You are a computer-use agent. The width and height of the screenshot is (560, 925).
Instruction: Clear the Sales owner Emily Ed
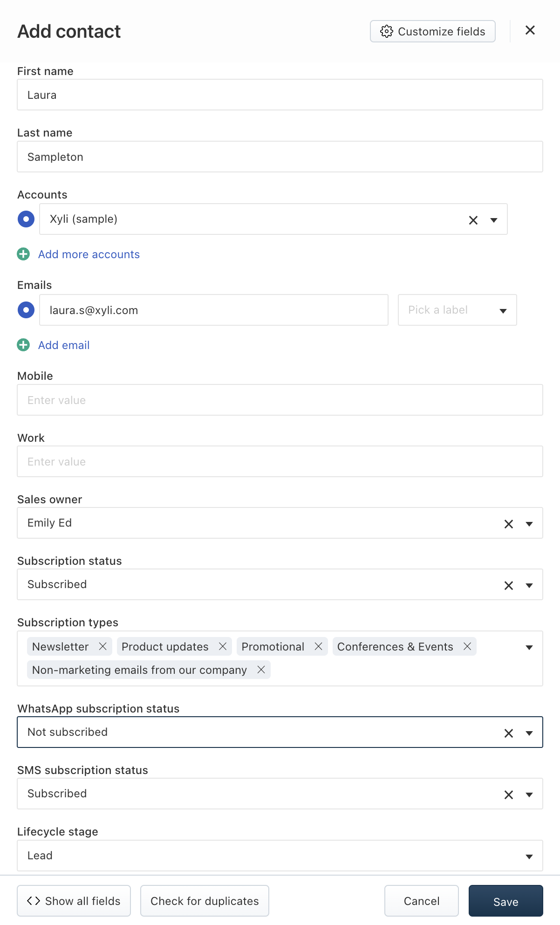tap(509, 524)
